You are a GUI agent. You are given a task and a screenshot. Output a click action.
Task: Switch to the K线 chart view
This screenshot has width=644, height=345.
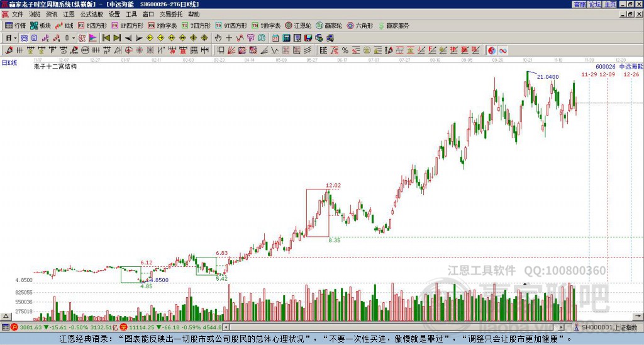click(x=64, y=25)
